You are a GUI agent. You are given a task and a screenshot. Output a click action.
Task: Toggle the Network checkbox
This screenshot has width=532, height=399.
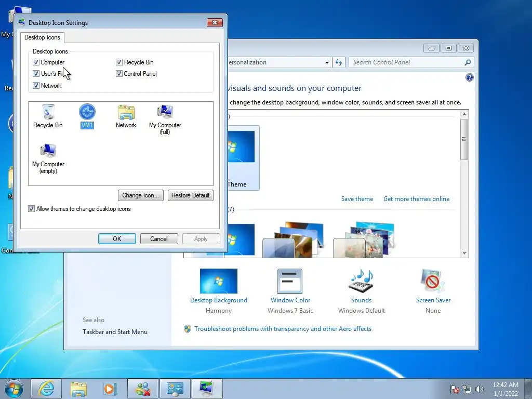pos(36,86)
